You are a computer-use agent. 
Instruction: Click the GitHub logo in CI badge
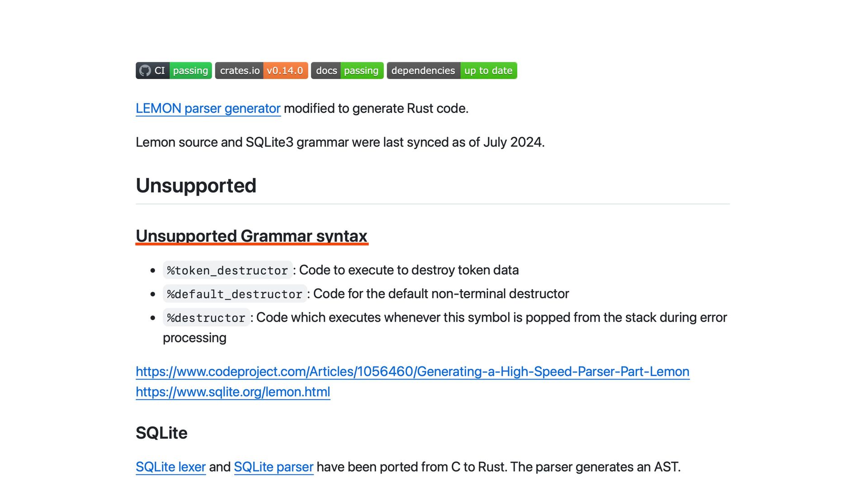(x=145, y=70)
